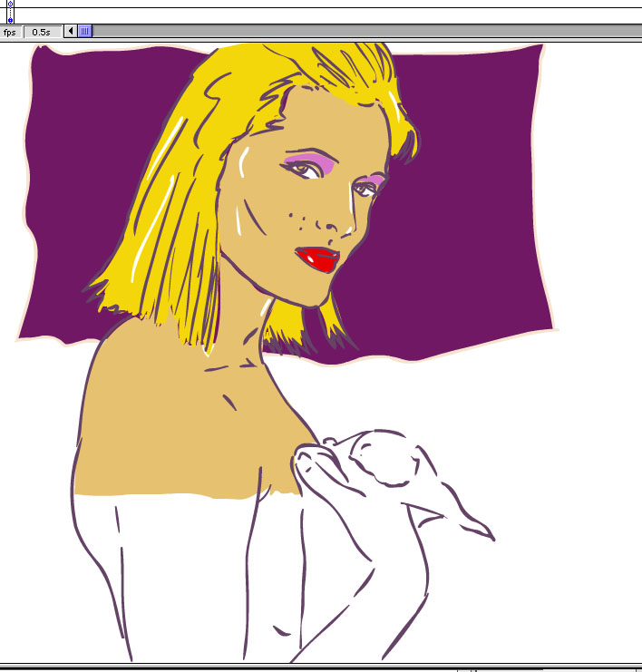Click the timeline scroll left arrow
This screenshot has width=642, height=672.
coord(71,31)
